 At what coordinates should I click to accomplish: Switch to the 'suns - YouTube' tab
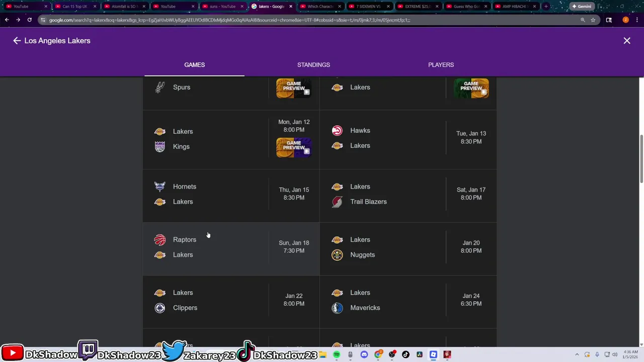222,7
